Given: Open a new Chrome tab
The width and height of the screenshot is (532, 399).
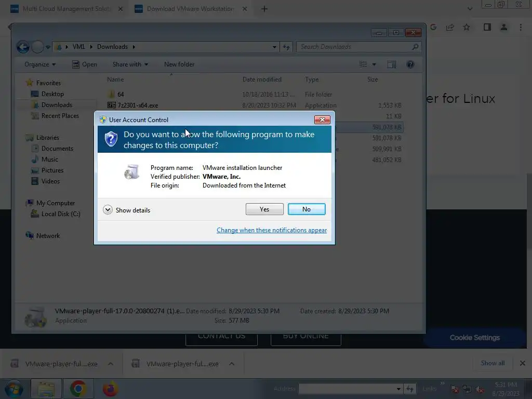Looking at the screenshot, I should point(264,9).
